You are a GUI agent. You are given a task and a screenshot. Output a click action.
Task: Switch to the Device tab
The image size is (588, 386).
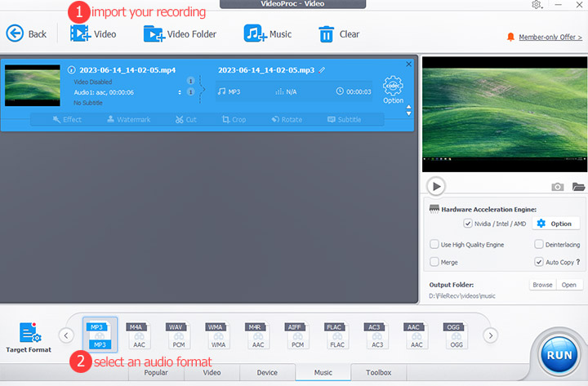267,372
